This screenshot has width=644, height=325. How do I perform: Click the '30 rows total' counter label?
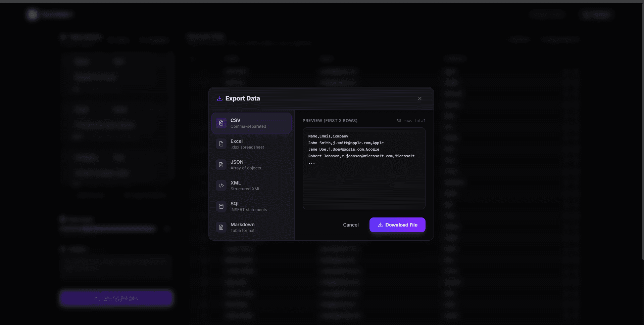click(411, 121)
